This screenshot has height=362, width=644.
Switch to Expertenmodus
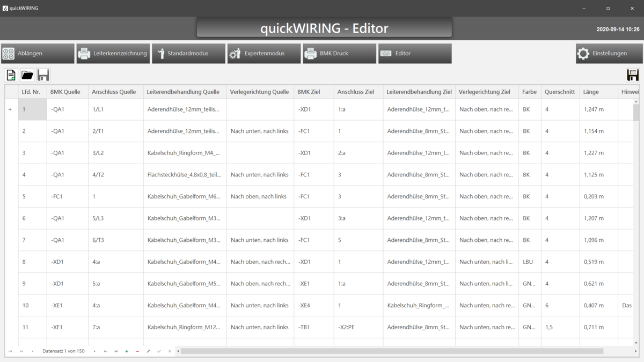click(264, 54)
